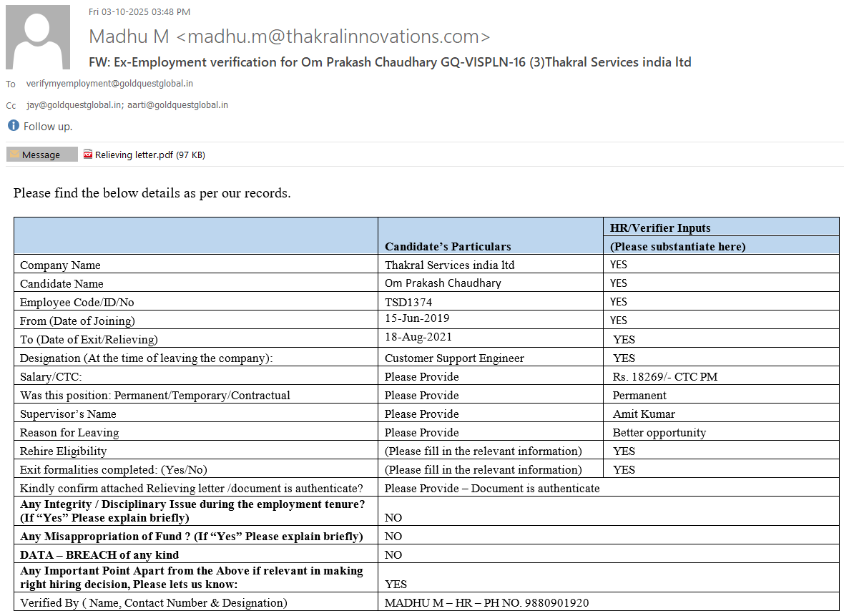Click From (Date of Joining) label
The height and width of the screenshot is (616, 844).
(77, 321)
